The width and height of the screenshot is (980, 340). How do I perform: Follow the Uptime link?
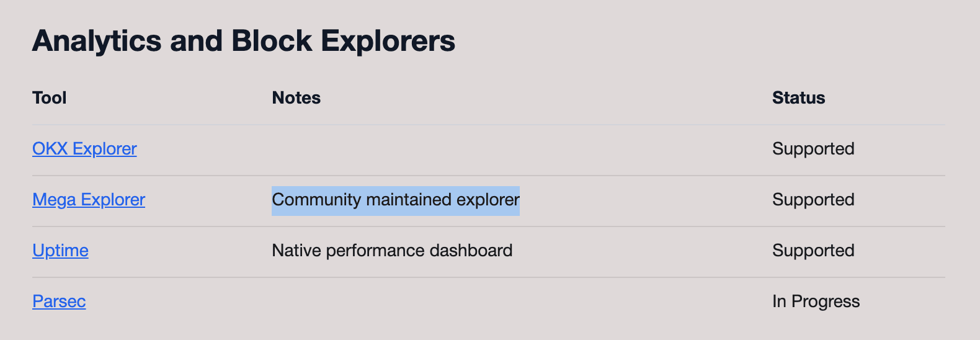coord(60,251)
